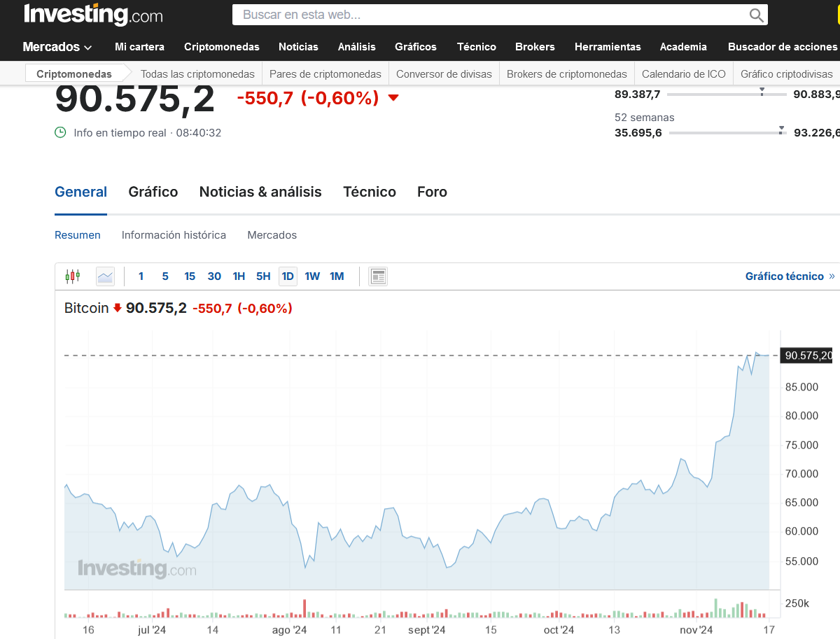Open the Gráfico criptodivisas link
This screenshot has height=639, width=840.
(787, 73)
